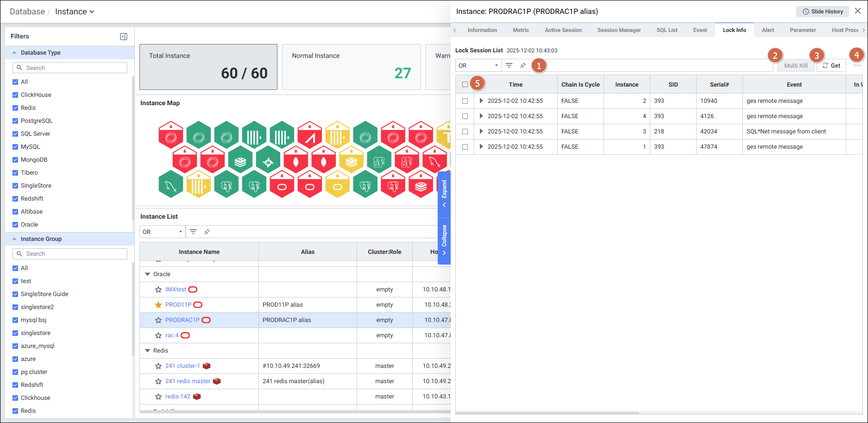Open the OR dropdown in Lock Session List
This screenshot has width=868, height=423.
point(478,66)
